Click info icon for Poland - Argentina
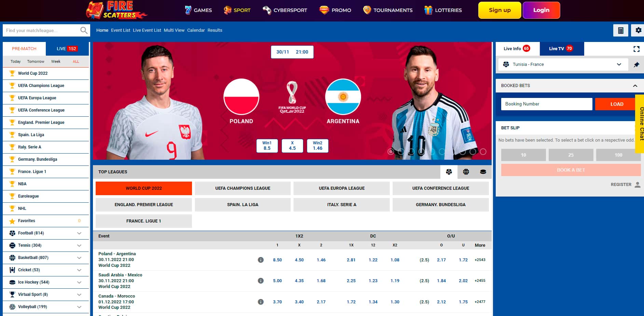 coord(261,260)
